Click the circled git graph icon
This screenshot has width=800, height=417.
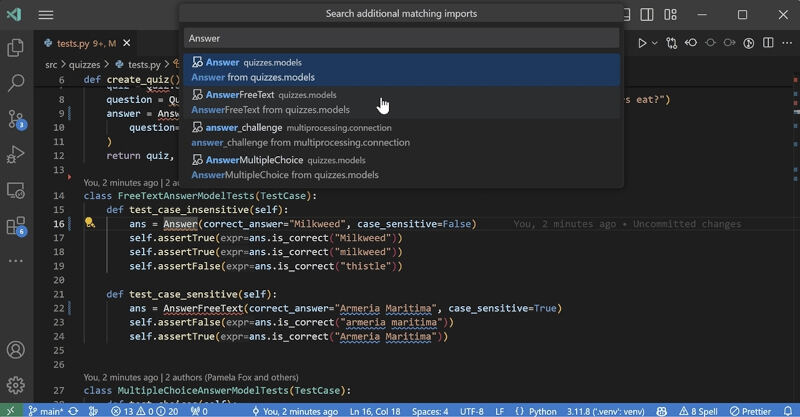pyautogui.click(x=748, y=43)
